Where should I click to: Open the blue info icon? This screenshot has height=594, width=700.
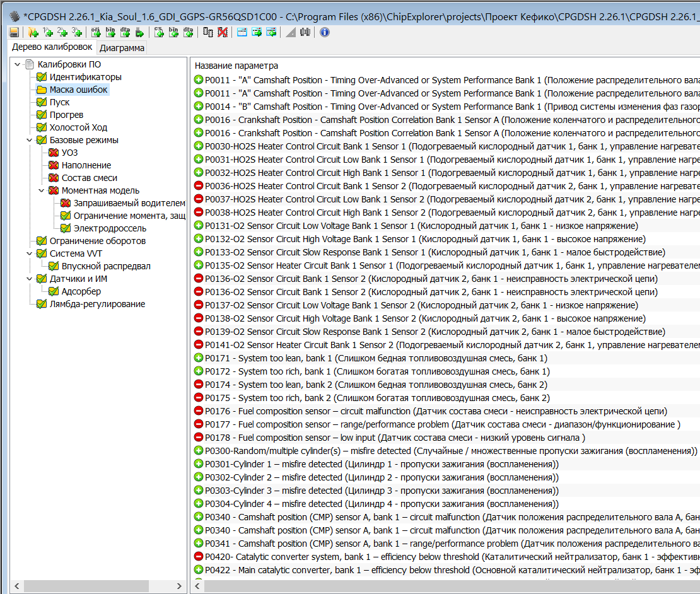coord(325,32)
